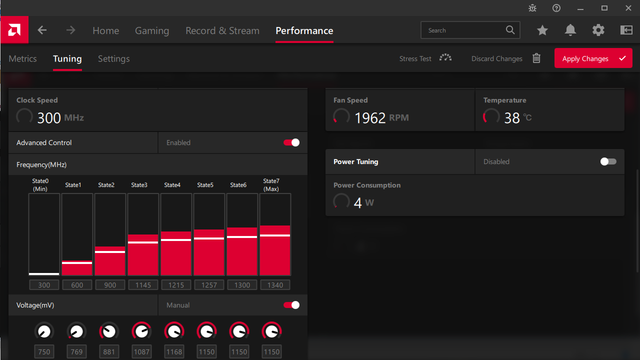Select the Performance tab

click(x=304, y=31)
